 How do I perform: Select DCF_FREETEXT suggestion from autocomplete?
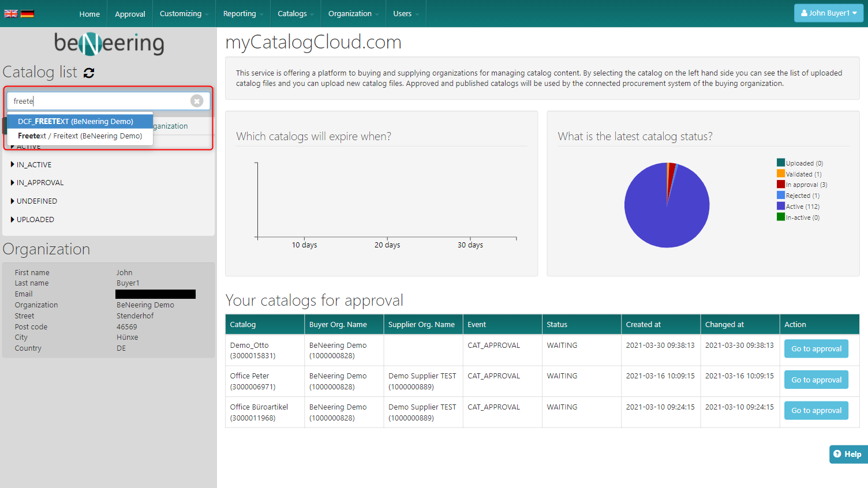(x=76, y=122)
